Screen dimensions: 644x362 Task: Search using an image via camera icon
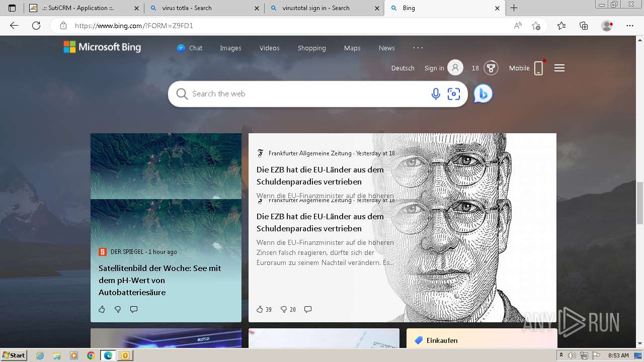(x=454, y=94)
